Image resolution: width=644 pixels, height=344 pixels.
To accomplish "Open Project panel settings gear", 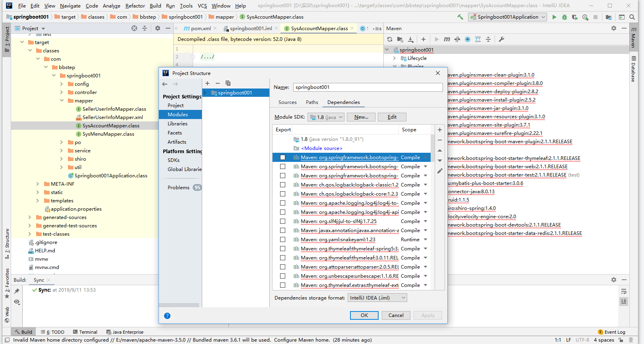I will (158, 28).
